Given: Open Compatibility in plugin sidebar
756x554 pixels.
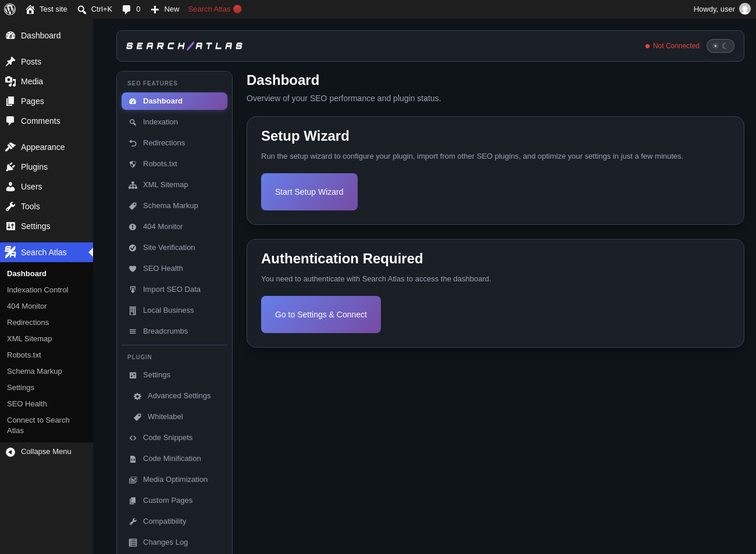Looking at the screenshot, I should (x=174, y=521).
